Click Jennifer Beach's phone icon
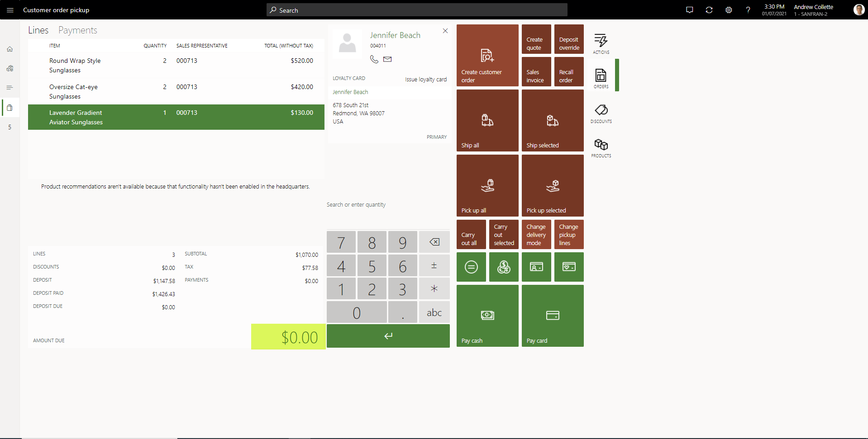The image size is (868, 439). tap(374, 59)
